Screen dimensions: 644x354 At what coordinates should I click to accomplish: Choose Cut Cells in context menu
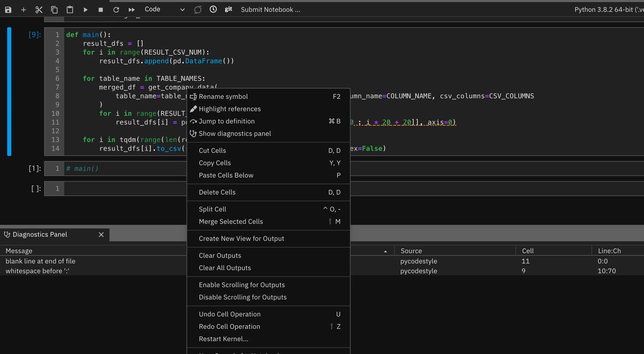(x=269, y=151)
